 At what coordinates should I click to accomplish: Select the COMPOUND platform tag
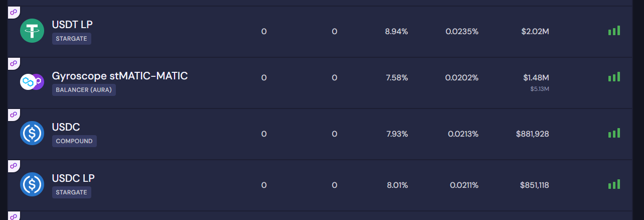[x=74, y=141]
